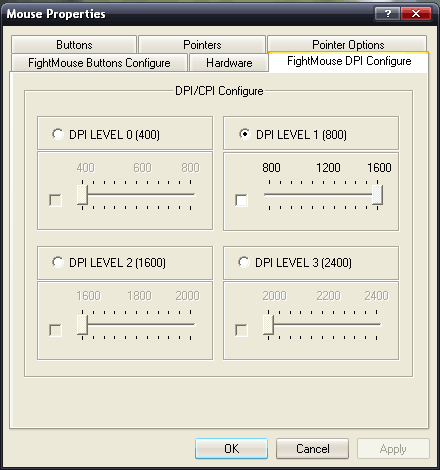Open FightMouse Buttons Configure tab
This screenshot has width=440, height=470.
pos(99,63)
